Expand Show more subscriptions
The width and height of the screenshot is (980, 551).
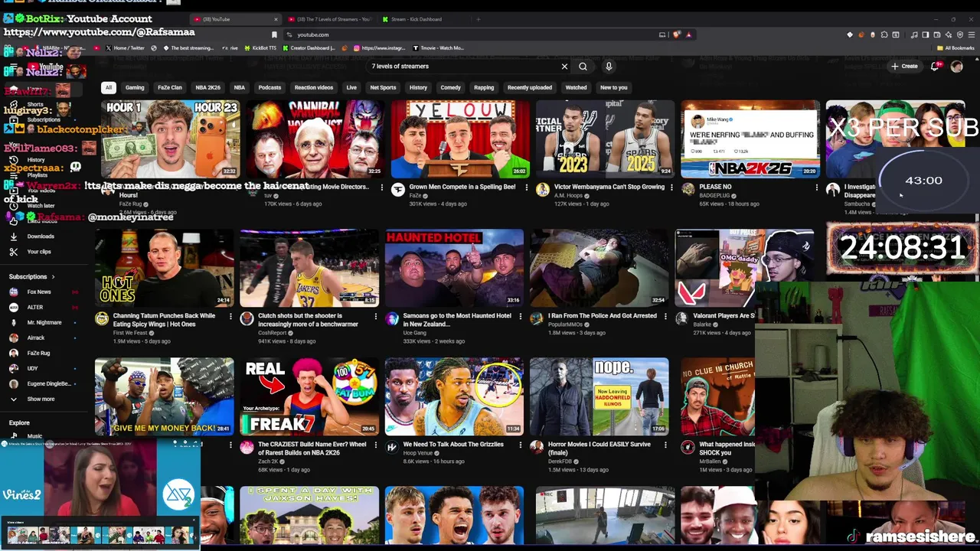[41, 399]
